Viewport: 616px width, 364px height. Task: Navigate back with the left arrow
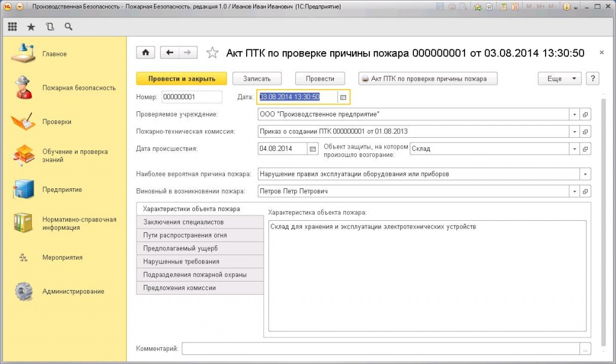pyautogui.click(x=170, y=53)
